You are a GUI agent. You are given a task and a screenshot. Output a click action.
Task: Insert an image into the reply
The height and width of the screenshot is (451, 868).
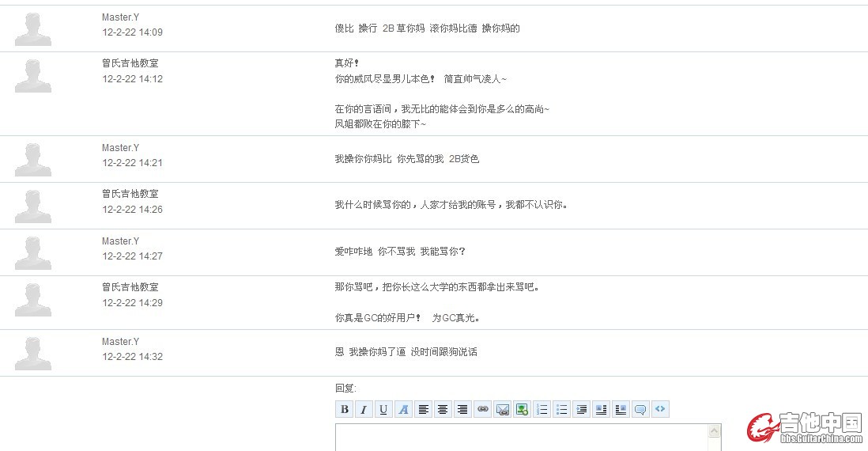click(522, 409)
